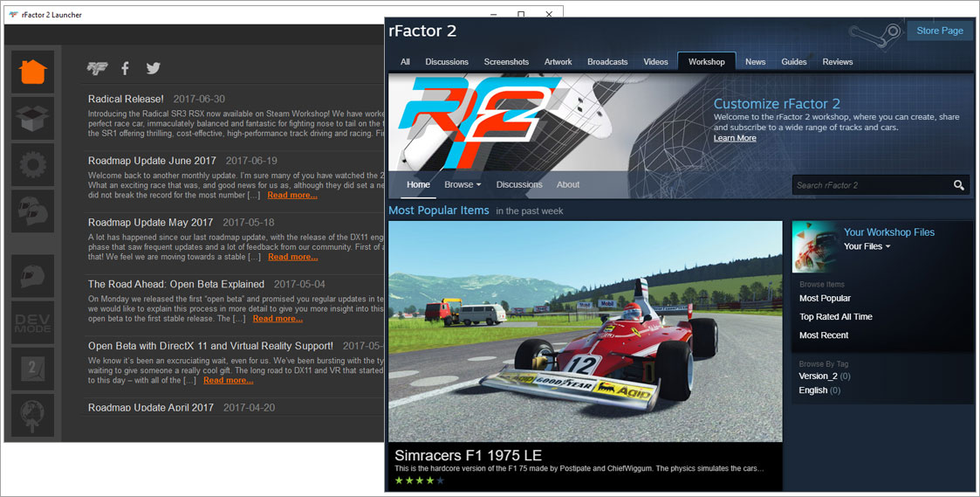The width and height of the screenshot is (980, 497).
Task: Open Roadmap Update May 2017 headline
Action: pyautogui.click(x=151, y=222)
